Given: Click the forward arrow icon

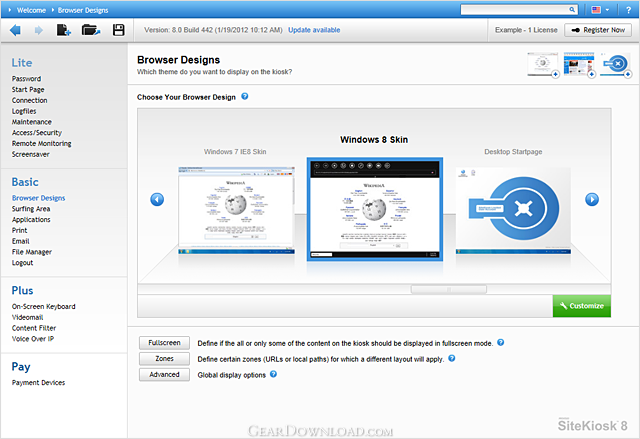Looking at the screenshot, I should tap(39, 30).
